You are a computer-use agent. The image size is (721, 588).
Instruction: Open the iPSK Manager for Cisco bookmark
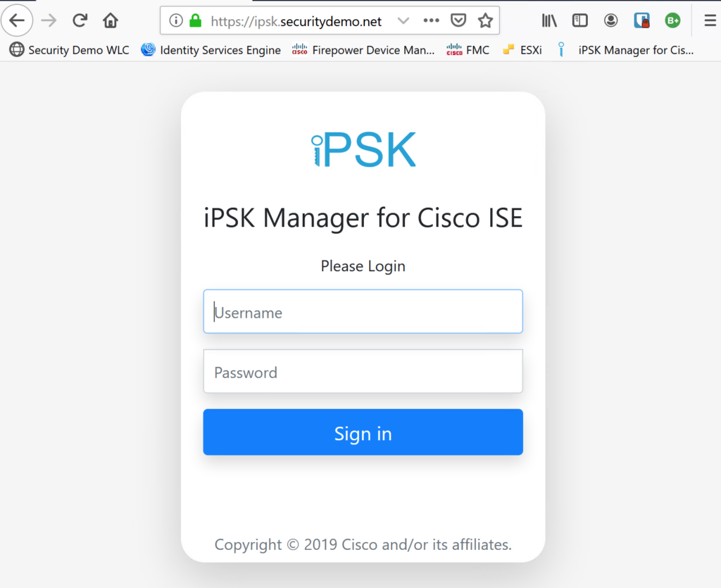(625, 50)
